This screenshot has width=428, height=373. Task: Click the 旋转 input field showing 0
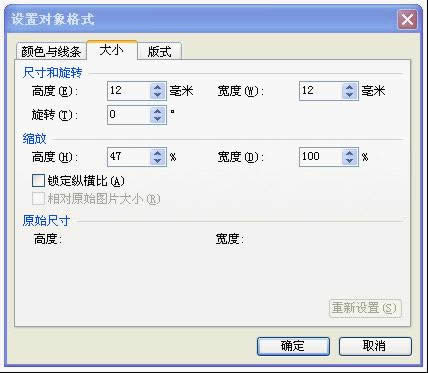pyautogui.click(x=129, y=115)
